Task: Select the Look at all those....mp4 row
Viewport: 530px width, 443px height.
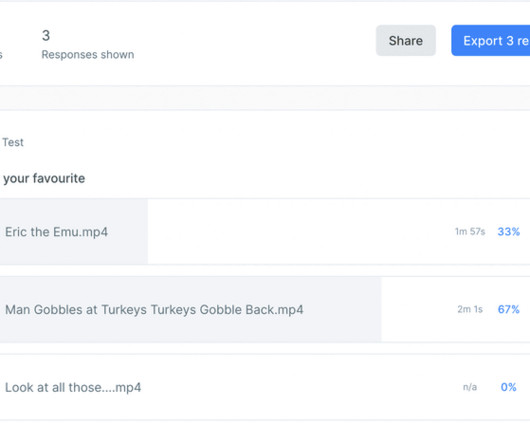Action: click(265, 387)
